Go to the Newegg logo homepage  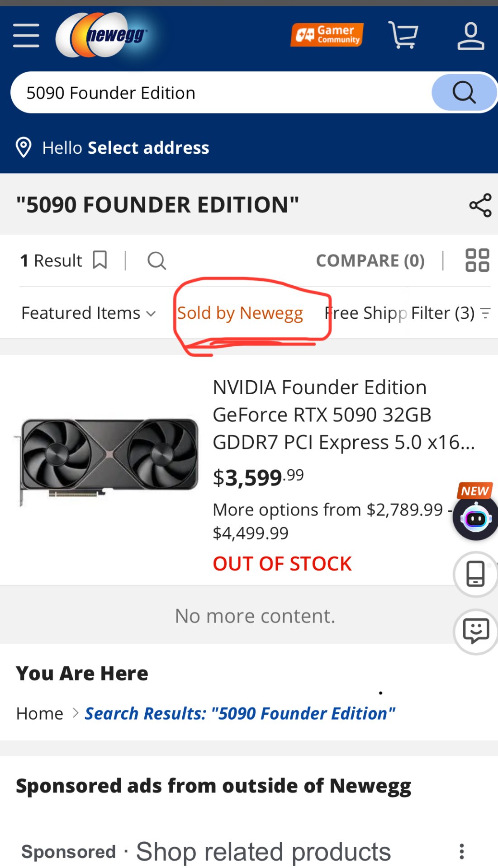[x=102, y=35]
